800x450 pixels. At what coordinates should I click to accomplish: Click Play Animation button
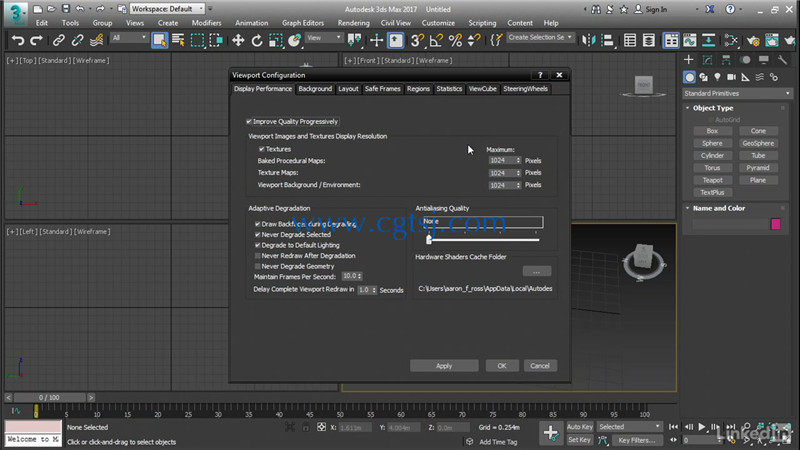(702, 427)
